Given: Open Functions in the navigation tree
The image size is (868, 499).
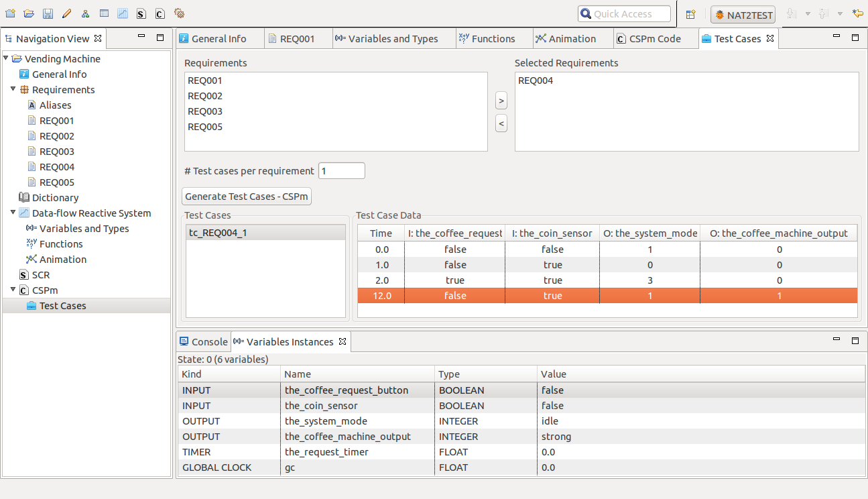Looking at the screenshot, I should point(61,244).
